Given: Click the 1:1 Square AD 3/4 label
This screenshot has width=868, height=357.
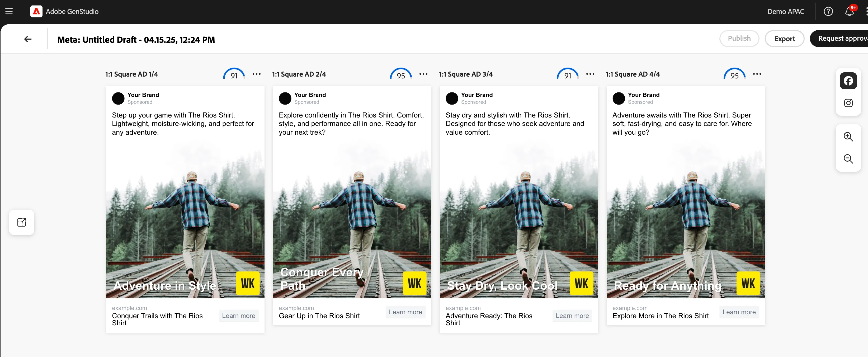Looking at the screenshot, I should pyautogui.click(x=466, y=74).
